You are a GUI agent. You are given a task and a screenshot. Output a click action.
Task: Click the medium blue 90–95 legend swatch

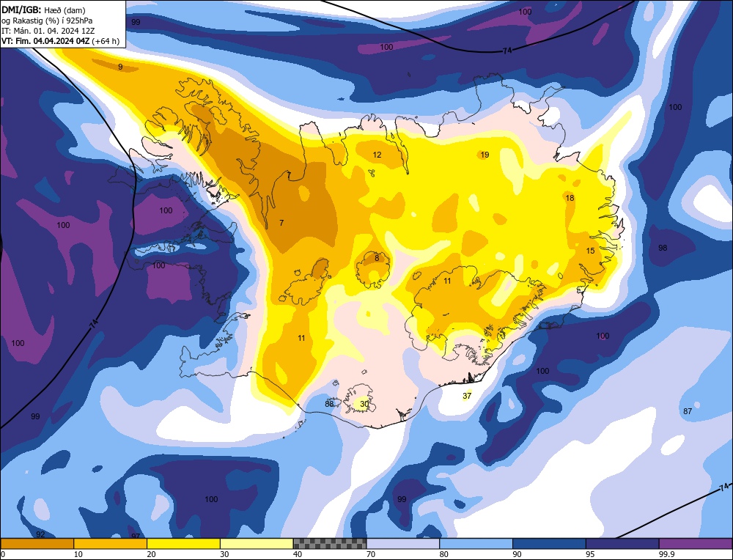[549, 544]
